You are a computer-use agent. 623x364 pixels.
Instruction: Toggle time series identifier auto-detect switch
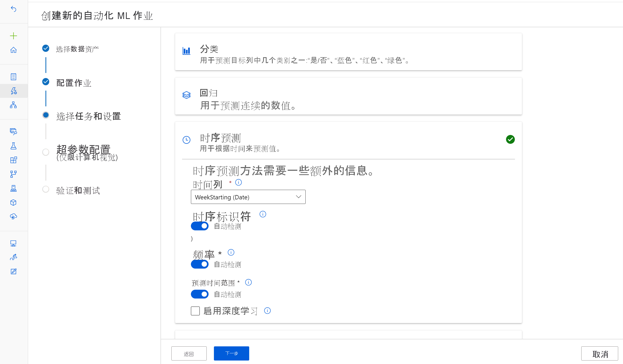(x=200, y=226)
